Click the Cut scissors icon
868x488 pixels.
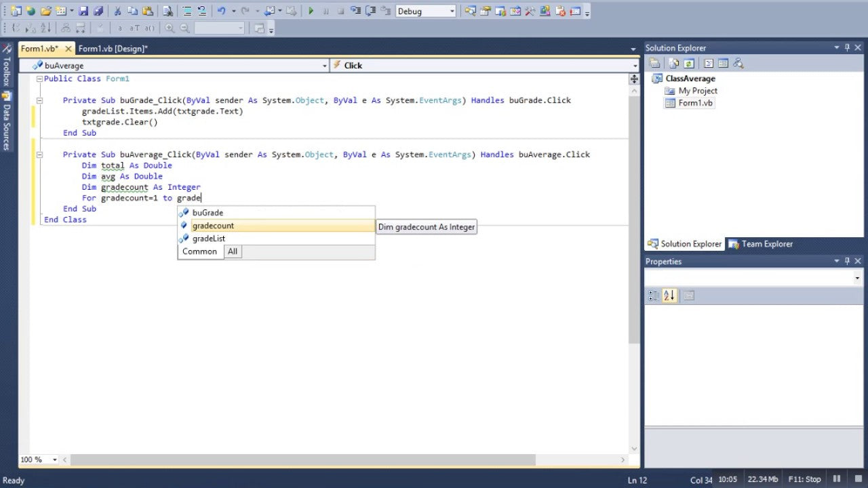pyautogui.click(x=117, y=11)
